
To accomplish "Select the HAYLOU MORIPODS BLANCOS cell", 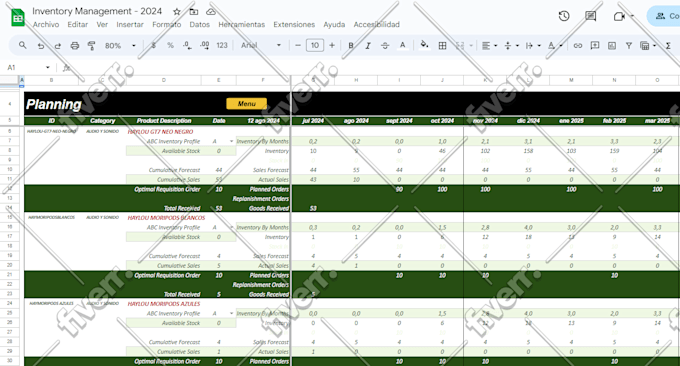I will tap(167, 218).
